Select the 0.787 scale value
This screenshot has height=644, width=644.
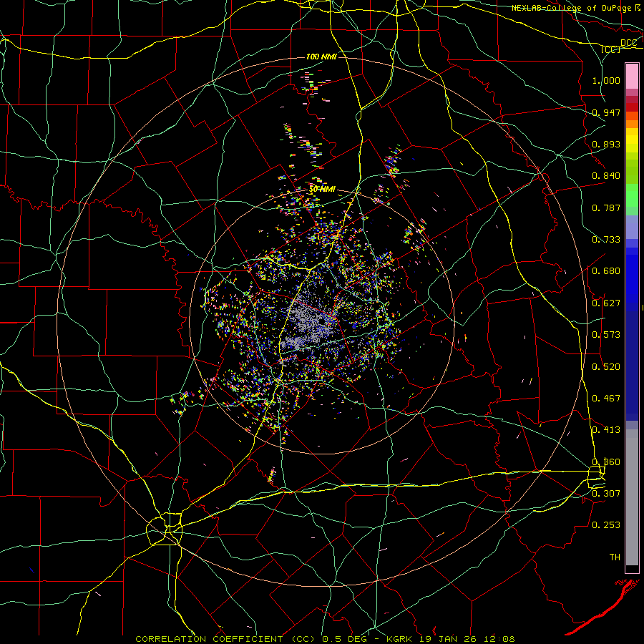tap(606, 208)
